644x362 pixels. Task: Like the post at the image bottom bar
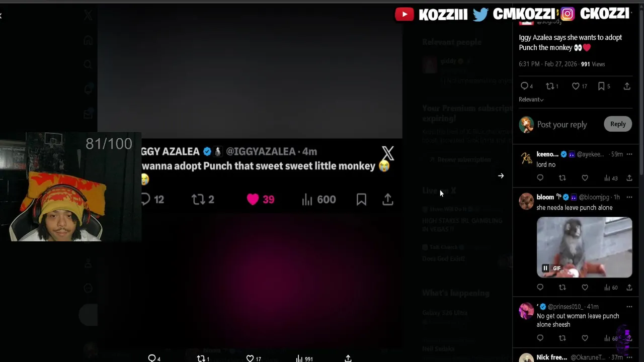coord(254,358)
